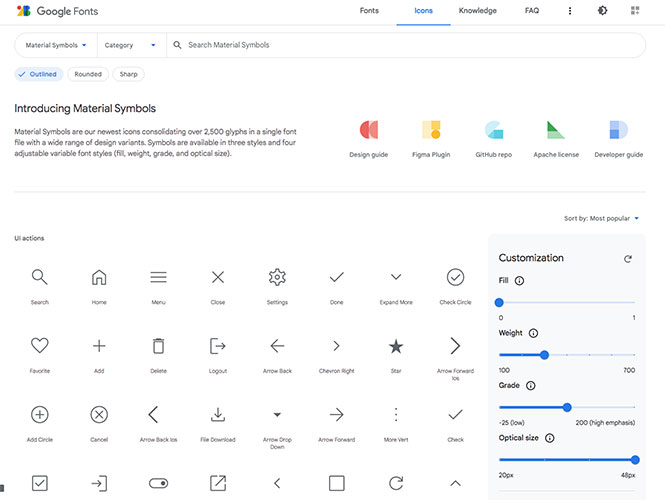The image size is (665, 500).
Task: Switch to the Fonts tab
Action: (369, 11)
